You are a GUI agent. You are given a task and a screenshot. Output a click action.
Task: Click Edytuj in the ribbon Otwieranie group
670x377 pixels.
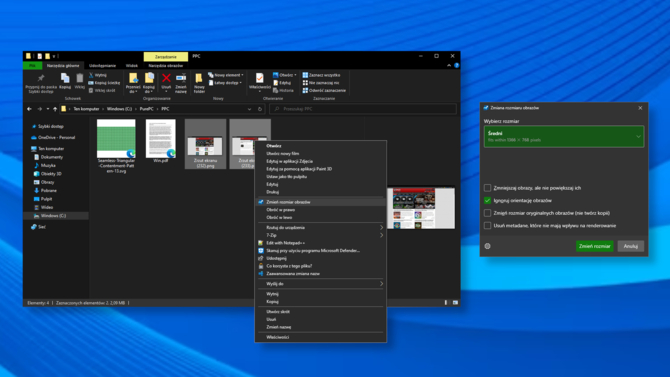pos(282,83)
